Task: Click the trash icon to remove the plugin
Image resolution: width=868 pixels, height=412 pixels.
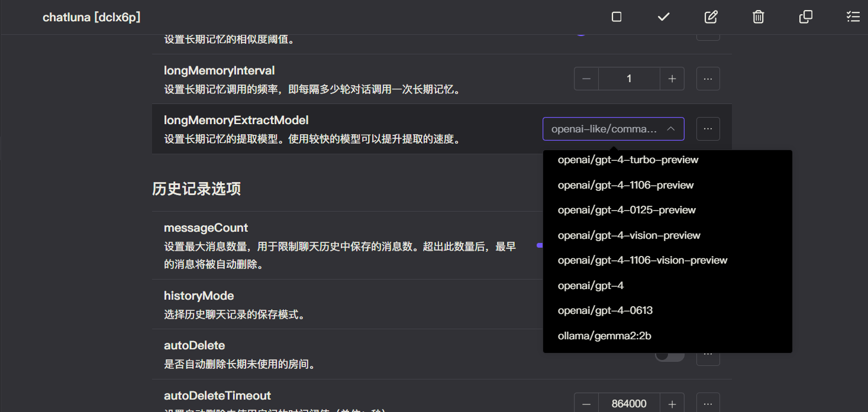Action: coord(758,17)
